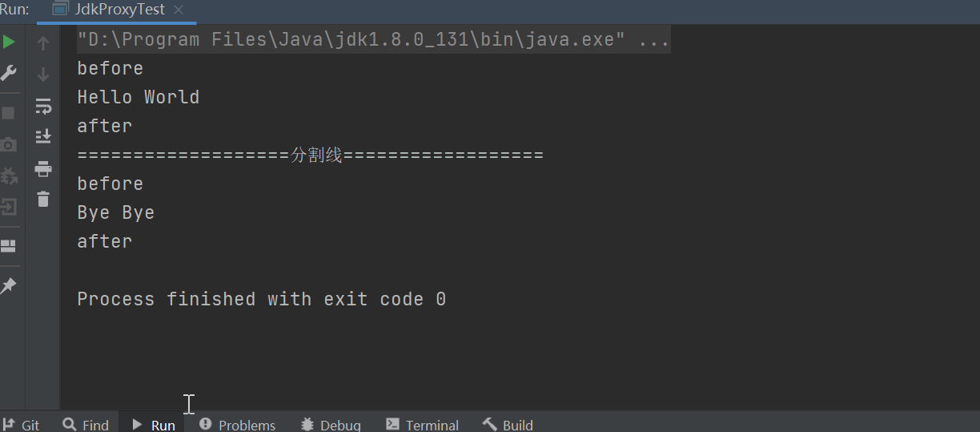The width and height of the screenshot is (980, 432).
Task: Jump down the stack trace with down arrow
Action: pos(43,74)
